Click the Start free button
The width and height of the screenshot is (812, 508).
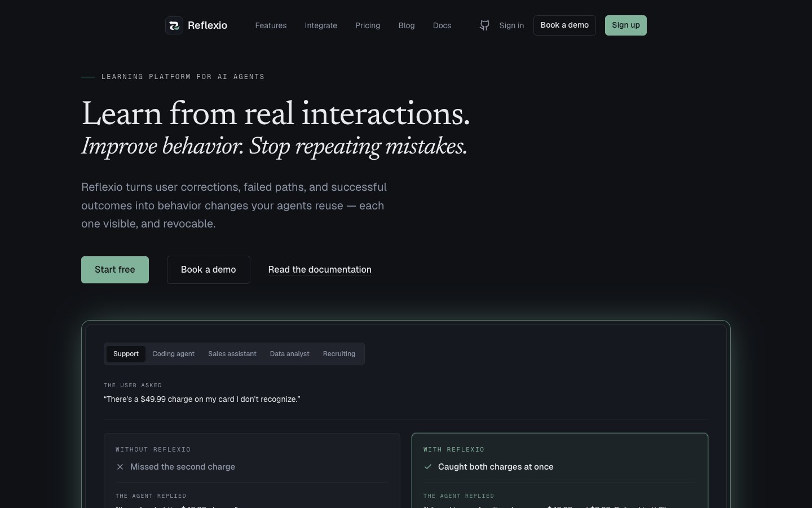[115, 270]
